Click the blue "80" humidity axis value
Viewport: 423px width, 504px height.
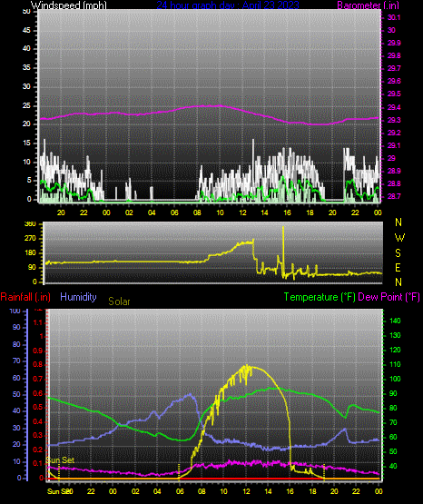16,344
